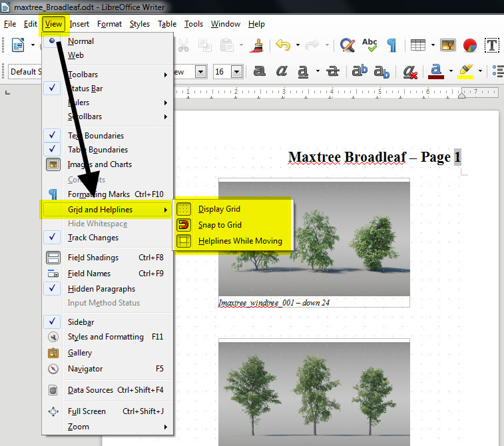Open the Styles menu
504x446 pixels.
140,24
